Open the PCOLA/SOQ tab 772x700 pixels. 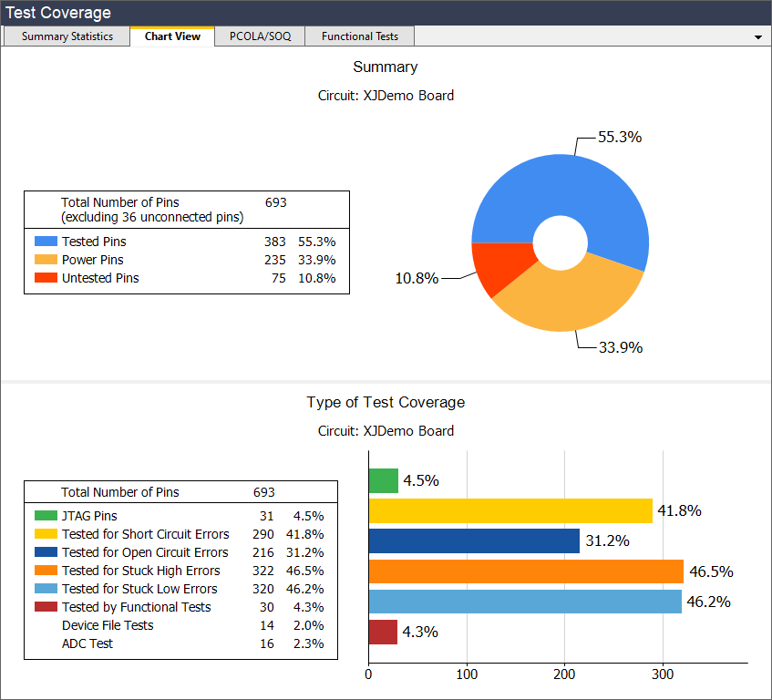tap(260, 36)
